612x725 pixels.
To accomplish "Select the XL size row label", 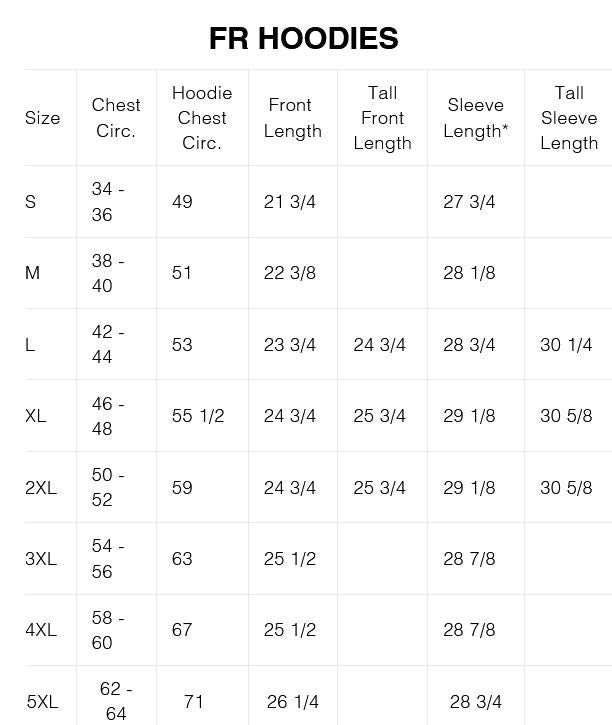I will coord(36,416).
